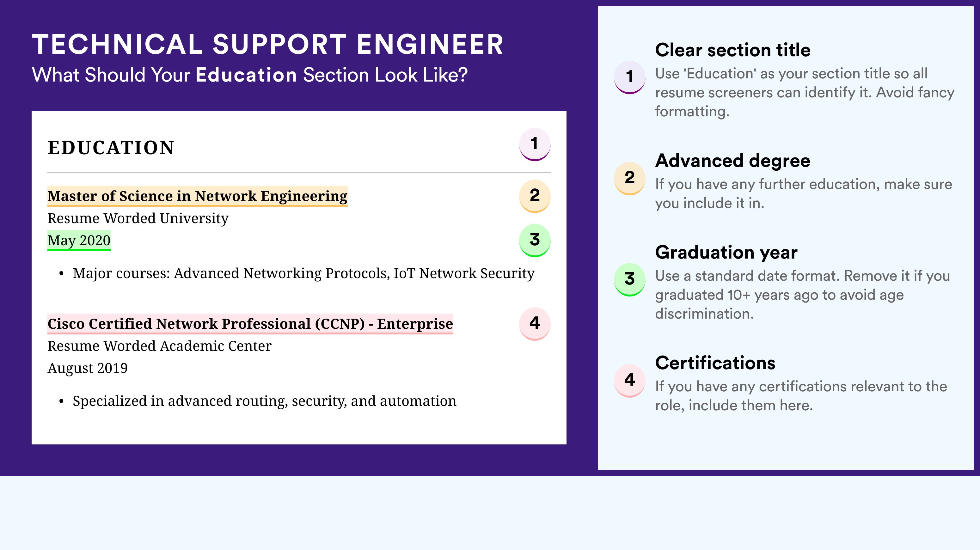Click pink badge 4 beside Cisco certification
The image size is (980, 550).
[535, 324]
